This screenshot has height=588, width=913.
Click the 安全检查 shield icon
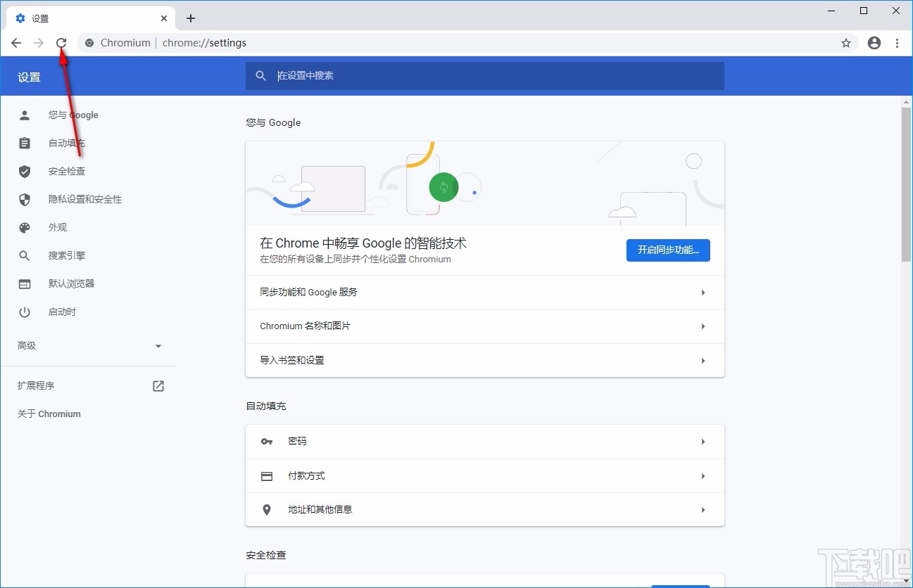pyautogui.click(x=24, y=171)
